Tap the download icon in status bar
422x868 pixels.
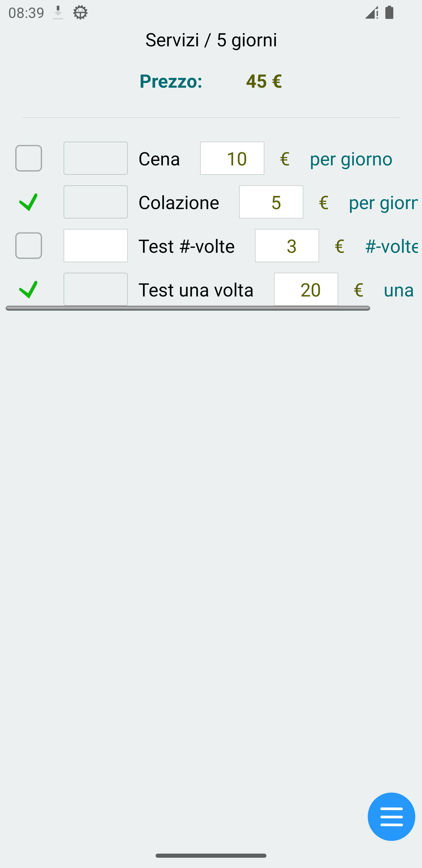pos(58,13)
